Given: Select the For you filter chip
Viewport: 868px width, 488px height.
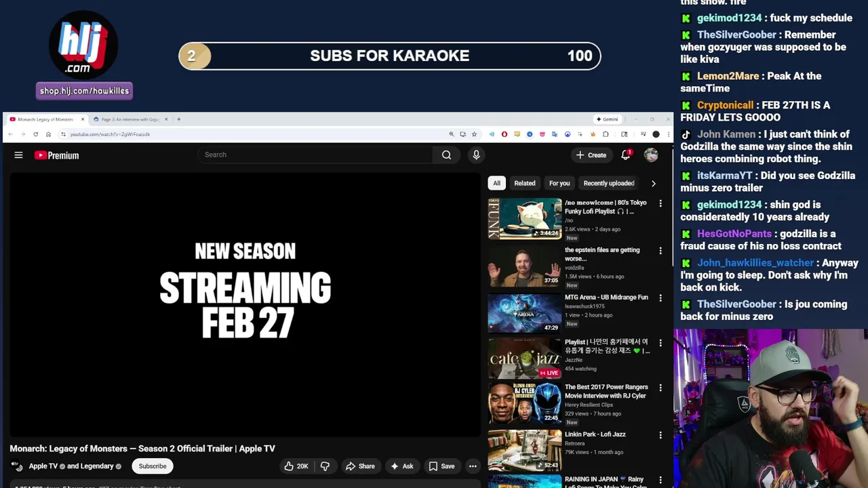Looking at the screenshot, I should pyautogui.click(x=559, y=183).
